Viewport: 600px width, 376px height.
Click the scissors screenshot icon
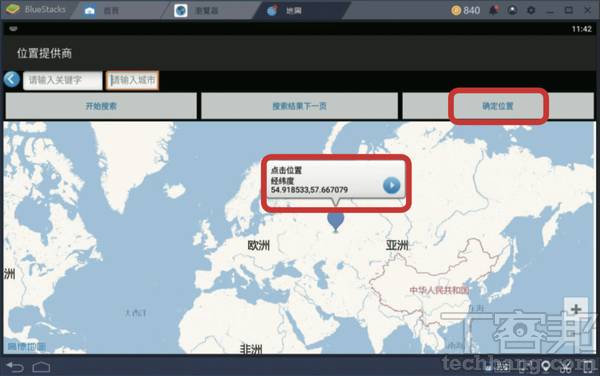click(566, 366)
